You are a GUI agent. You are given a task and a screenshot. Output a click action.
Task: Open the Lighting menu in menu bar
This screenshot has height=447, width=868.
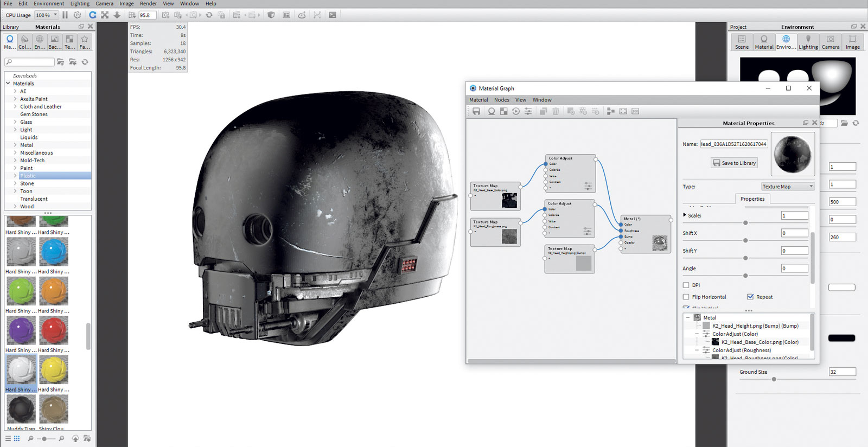[80, 3]
